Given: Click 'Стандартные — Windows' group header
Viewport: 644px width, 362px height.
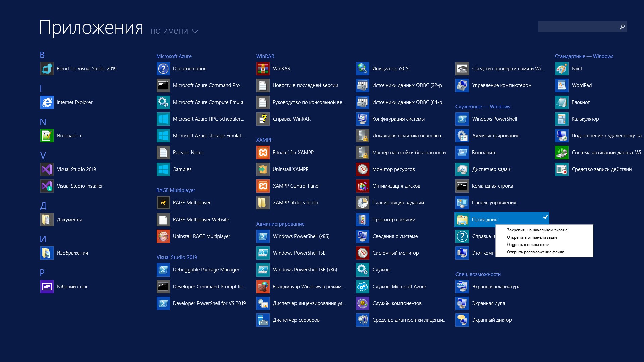Looking at the screenshot, I should [584, 56].
